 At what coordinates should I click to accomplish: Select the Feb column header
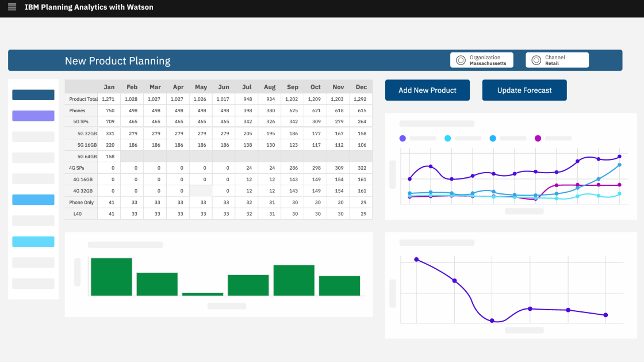132,87
